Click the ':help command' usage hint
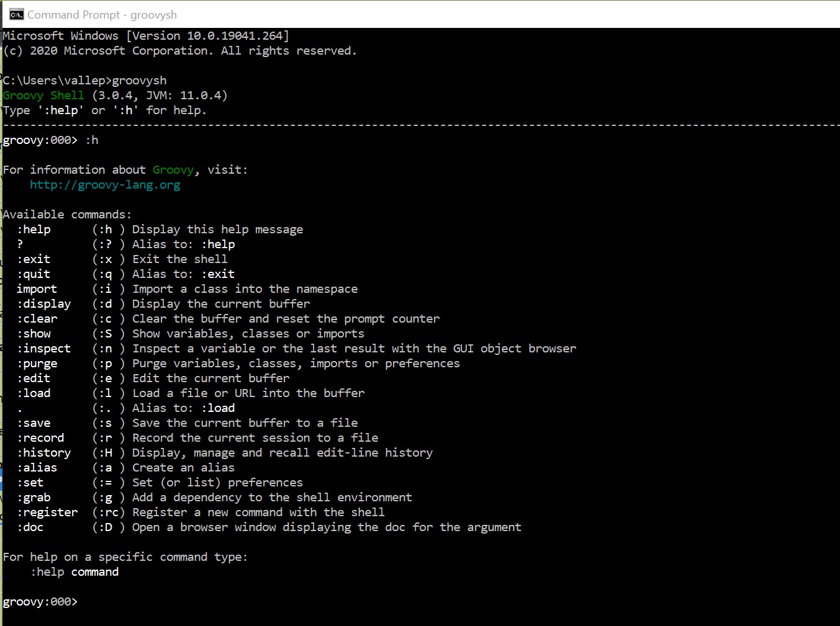 click(x=75, y=572)
